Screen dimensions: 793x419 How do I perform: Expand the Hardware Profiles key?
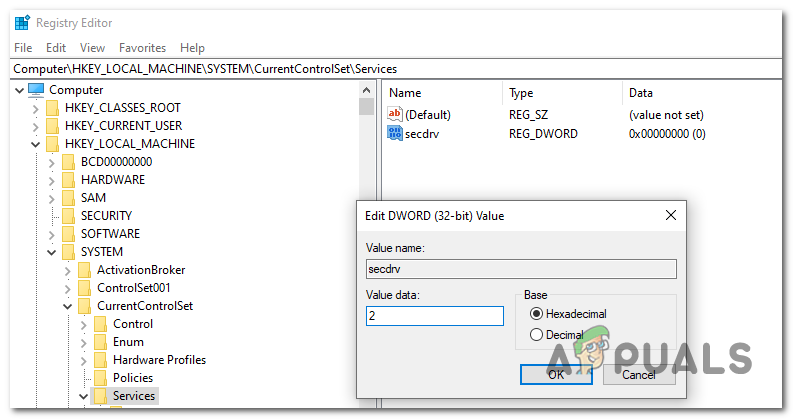[84, 361]
